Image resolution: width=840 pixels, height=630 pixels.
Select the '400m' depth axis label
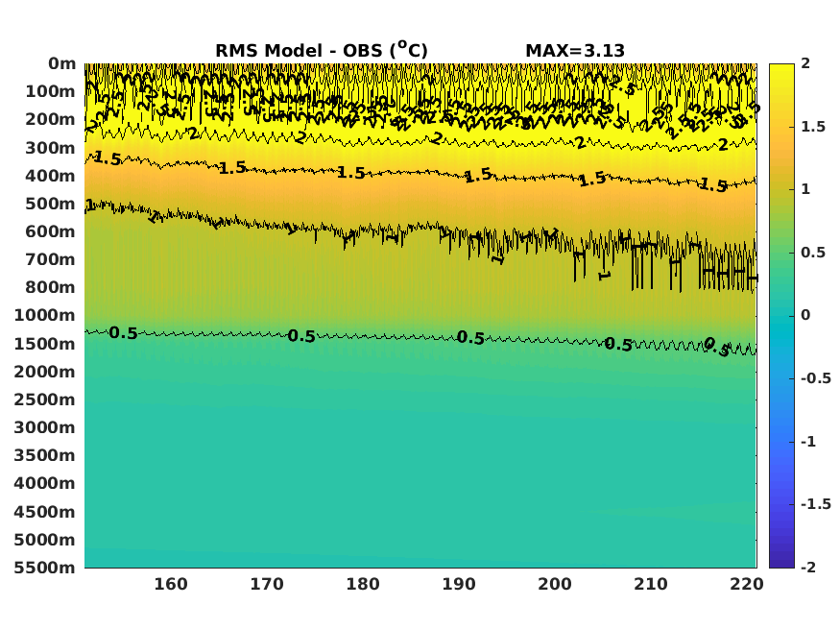point(50,176)
